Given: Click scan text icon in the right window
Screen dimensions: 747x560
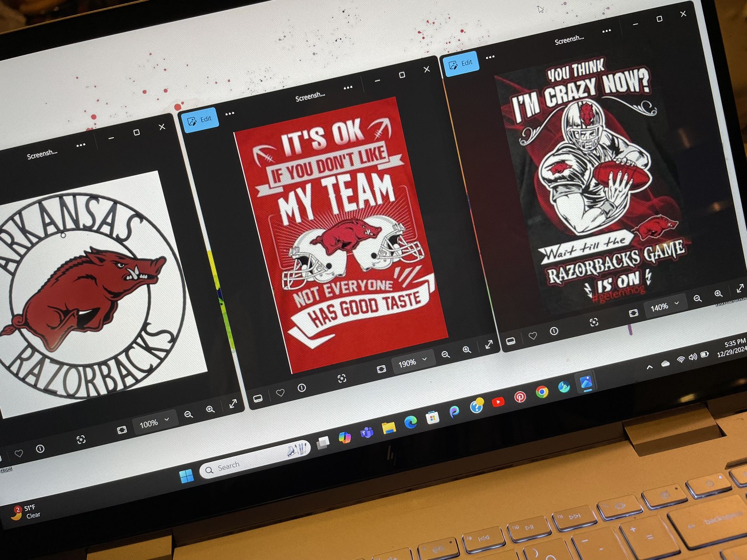Looking at the screenshot, I should point(593,322).
